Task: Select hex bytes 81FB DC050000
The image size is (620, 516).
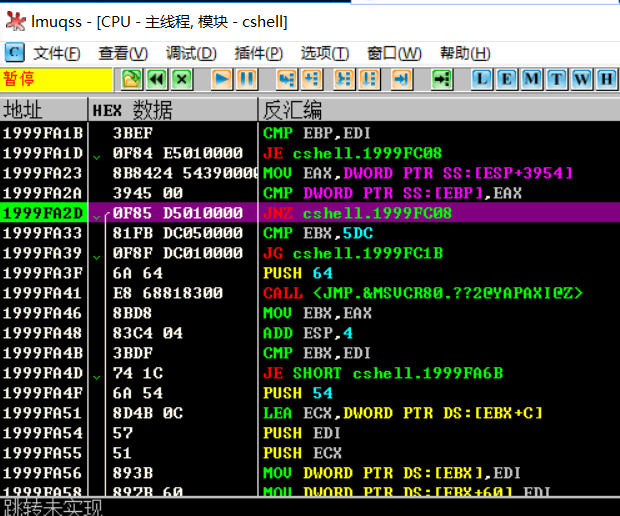Action: [x=178, y=233]
